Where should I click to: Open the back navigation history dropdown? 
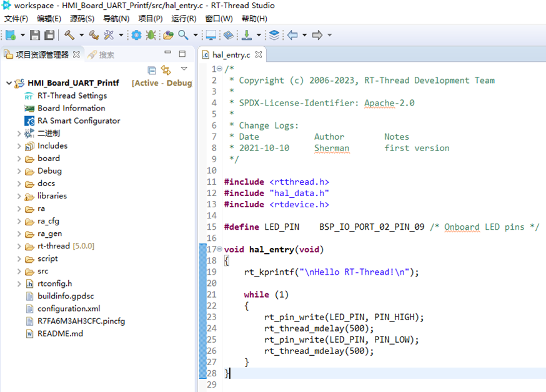(305, 35)
